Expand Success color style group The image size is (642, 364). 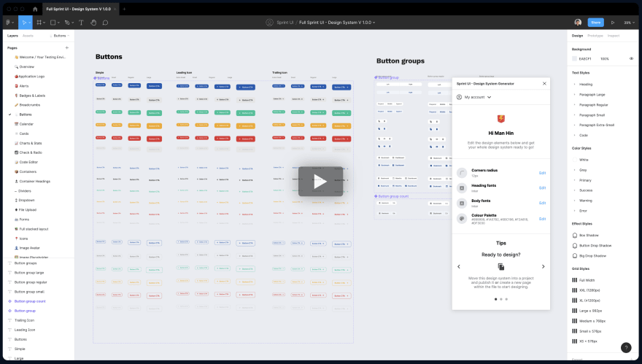click(574, 190)
